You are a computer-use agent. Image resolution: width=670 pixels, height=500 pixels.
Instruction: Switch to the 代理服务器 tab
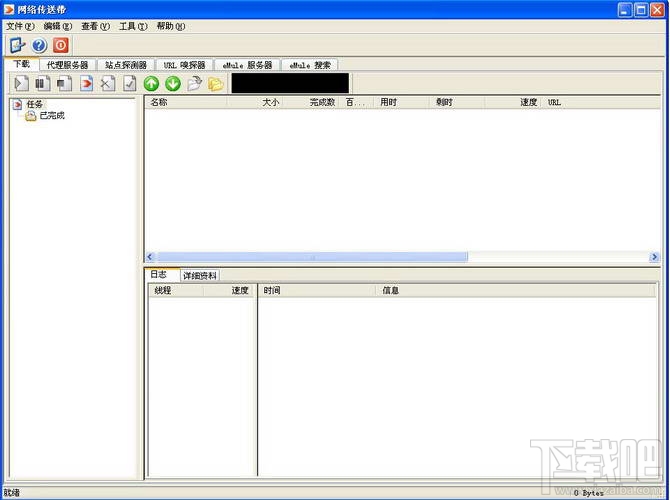tap(67, 65)
